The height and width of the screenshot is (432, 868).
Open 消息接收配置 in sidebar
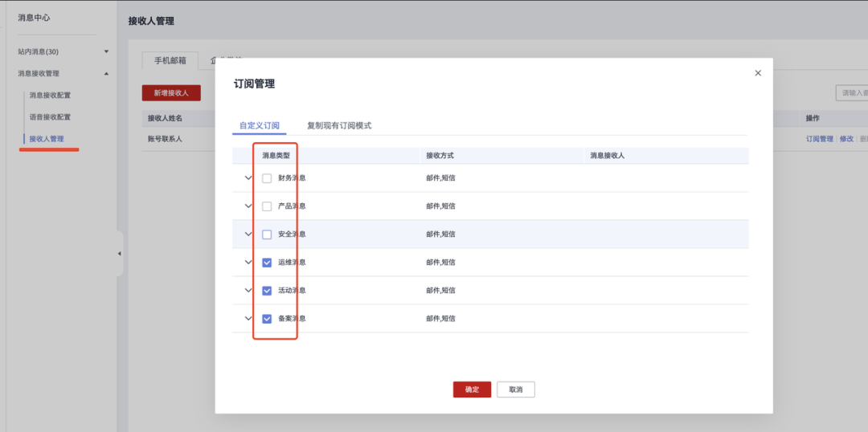pos(50,95)
